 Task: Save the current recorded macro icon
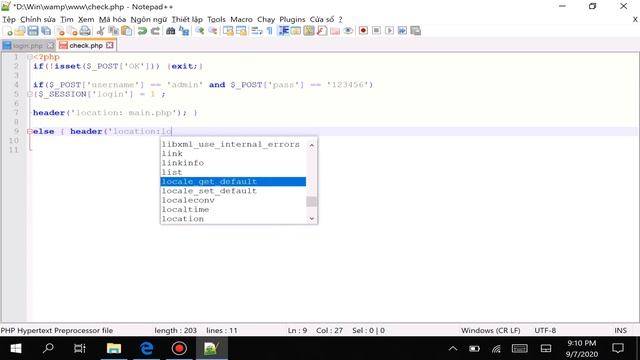pos(416,31)
